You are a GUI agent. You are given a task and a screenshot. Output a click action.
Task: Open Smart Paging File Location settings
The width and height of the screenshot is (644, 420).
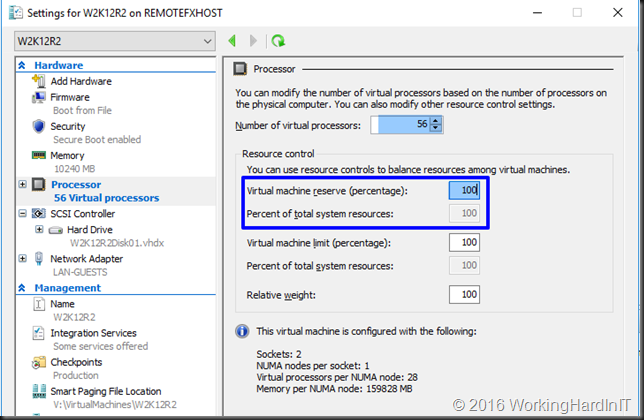pos(106,391)
